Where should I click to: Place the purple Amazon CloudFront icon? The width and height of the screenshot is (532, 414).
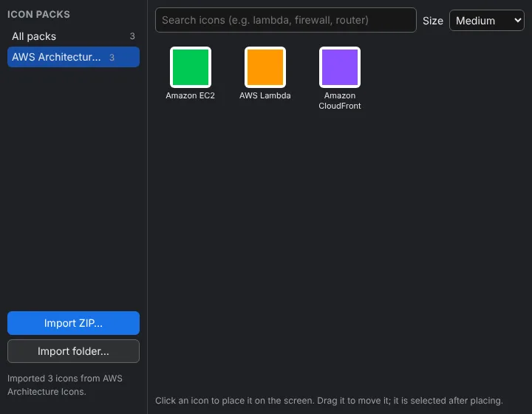pos(340,67)
